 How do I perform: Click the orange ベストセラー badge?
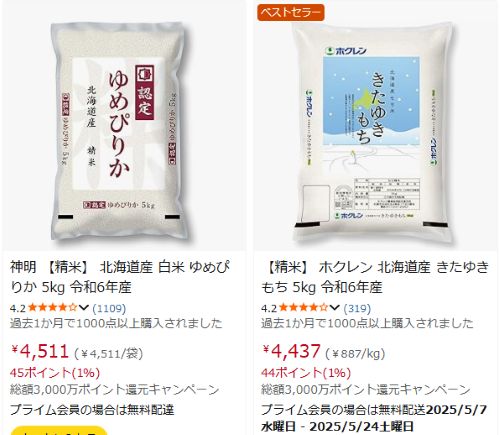pos(291,13)
